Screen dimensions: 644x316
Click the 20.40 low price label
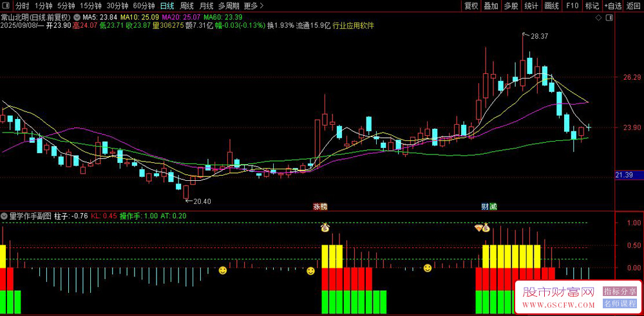[202, 201]
